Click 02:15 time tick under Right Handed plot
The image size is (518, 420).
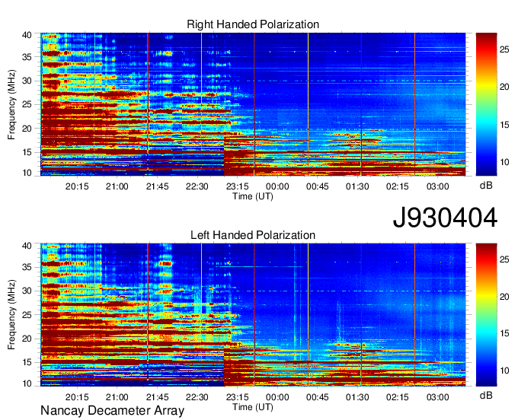(398, 186)
